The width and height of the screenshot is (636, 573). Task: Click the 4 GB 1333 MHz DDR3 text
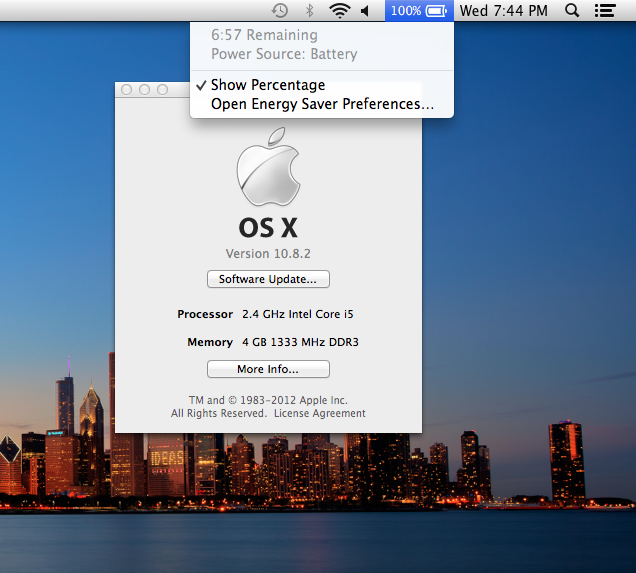[300, 342]
